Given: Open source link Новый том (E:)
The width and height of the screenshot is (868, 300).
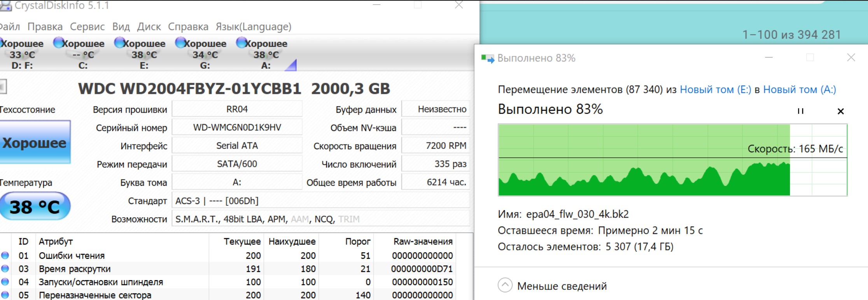Looking at the screenshot, I should tap(715, 89).
